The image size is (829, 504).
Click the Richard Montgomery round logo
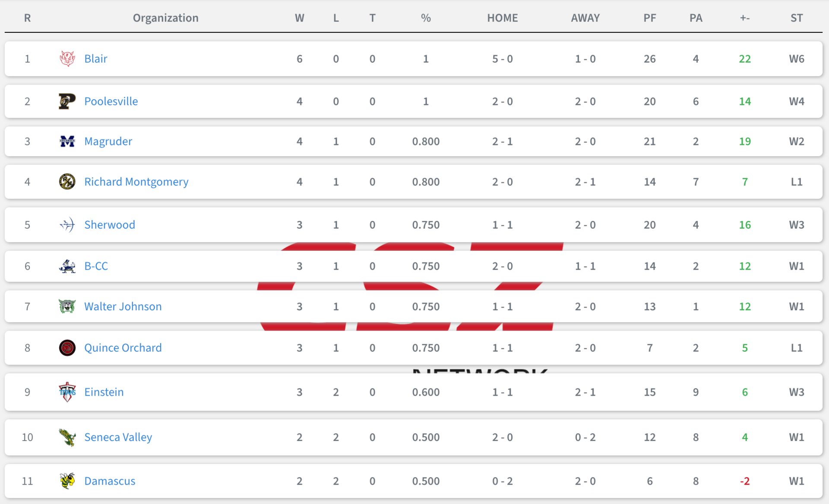(x=67, y=182)
